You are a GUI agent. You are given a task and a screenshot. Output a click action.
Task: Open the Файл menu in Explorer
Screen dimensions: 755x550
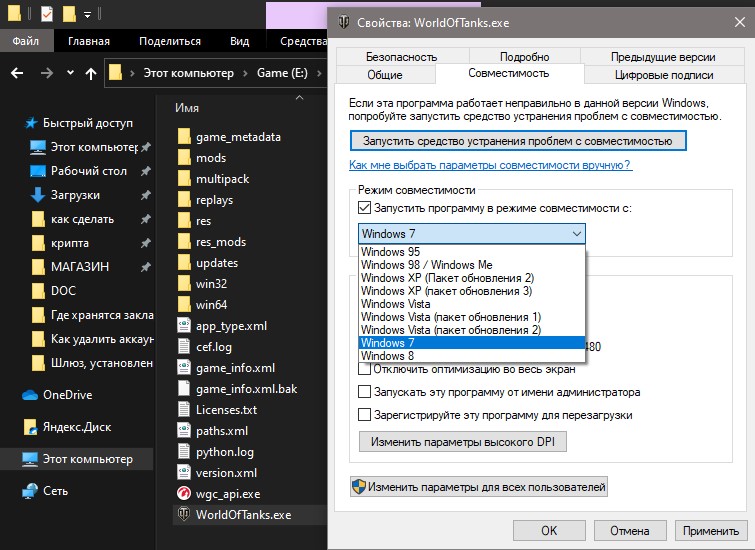tap(26, 41)
